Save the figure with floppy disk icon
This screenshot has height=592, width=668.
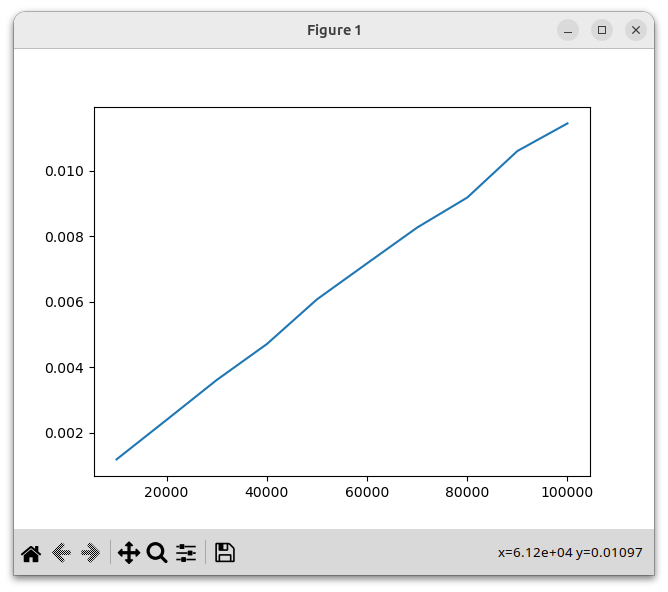pos(225,552)
